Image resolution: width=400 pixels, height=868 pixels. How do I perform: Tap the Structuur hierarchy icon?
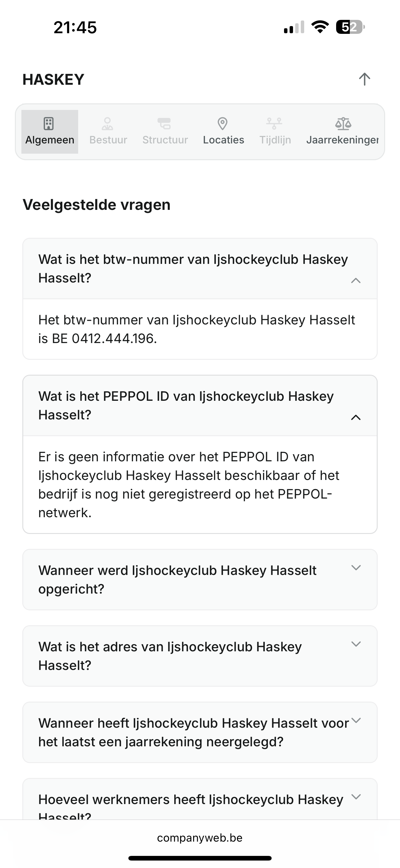coord(165,124)
